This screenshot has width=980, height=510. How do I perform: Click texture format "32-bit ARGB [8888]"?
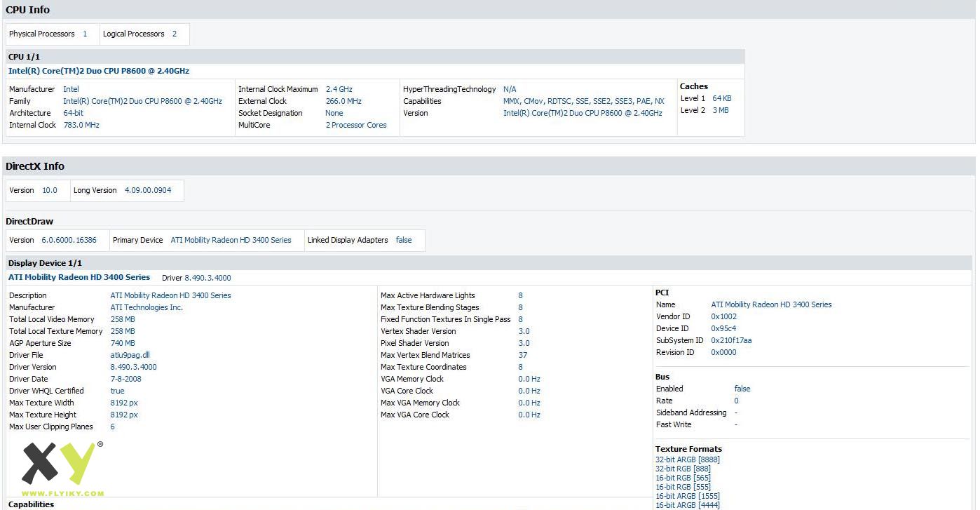pos(688,459)
